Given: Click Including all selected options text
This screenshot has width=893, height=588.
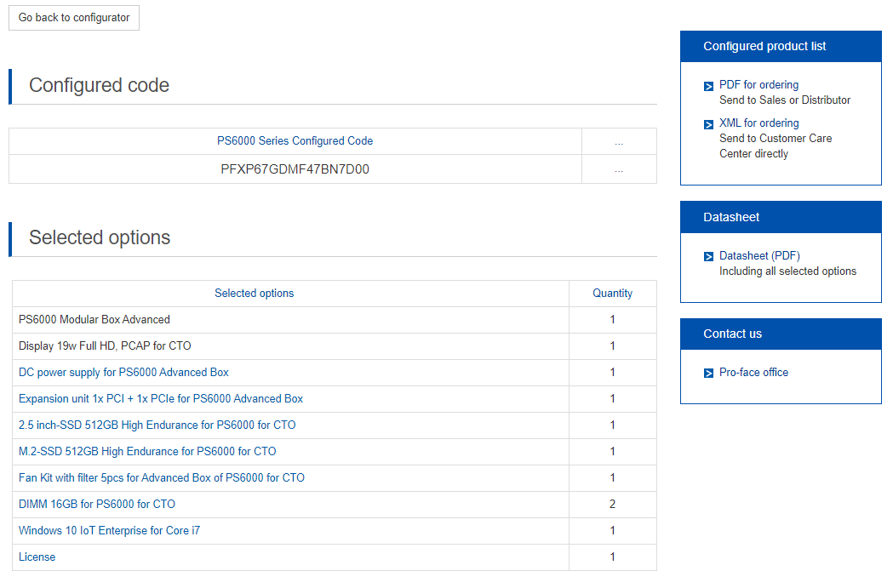Looking at the screenshot, I should [787, 271].
